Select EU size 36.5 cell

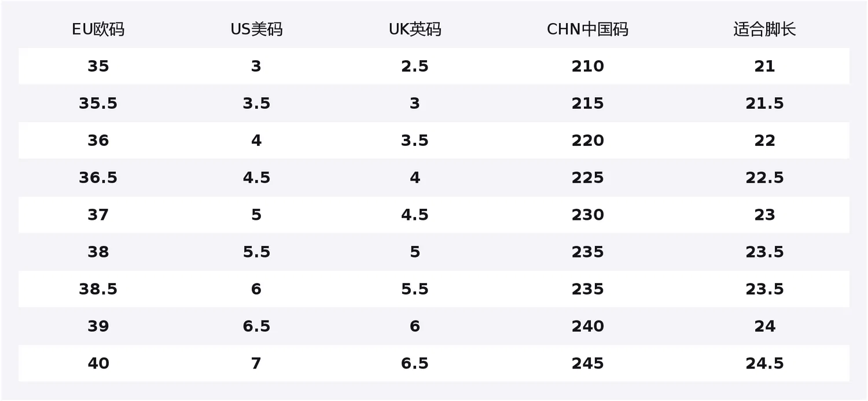(x=98, y=178)
